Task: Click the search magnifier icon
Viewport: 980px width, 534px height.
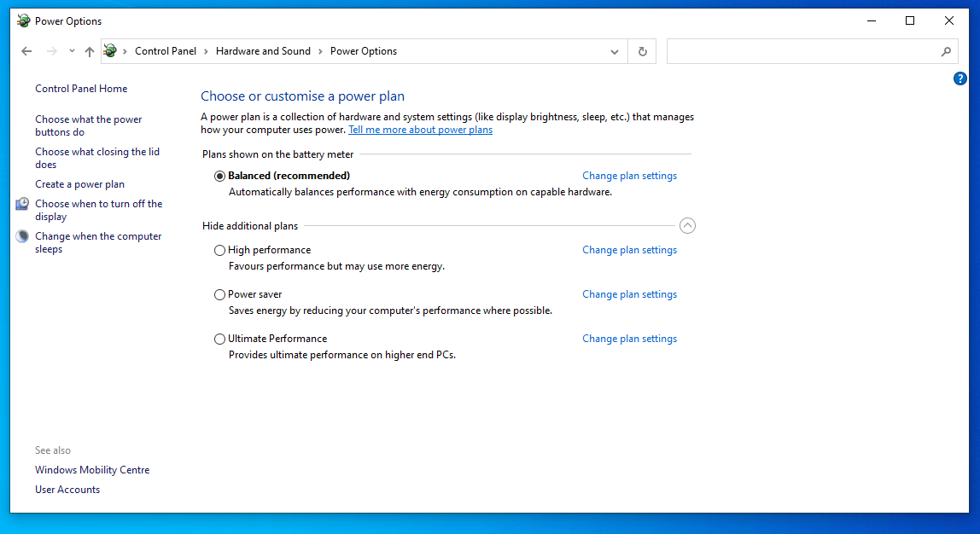Action: point(946,52)
